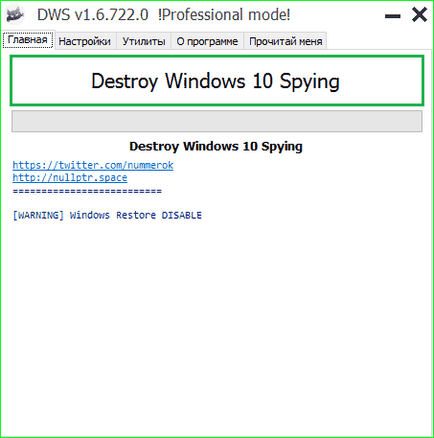
Task: Open the Прочитай меня tab
Action: click(x=286, y=41)
